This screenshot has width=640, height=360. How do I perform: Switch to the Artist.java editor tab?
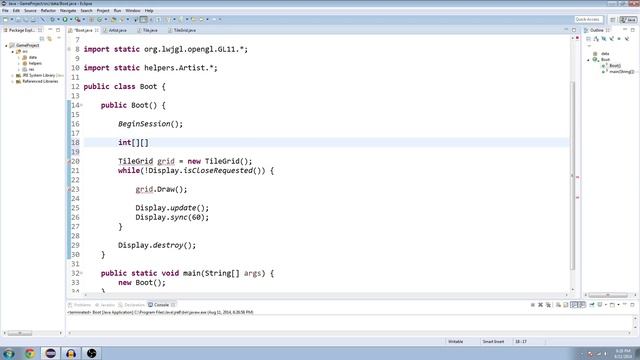click(x=117, y=30)
